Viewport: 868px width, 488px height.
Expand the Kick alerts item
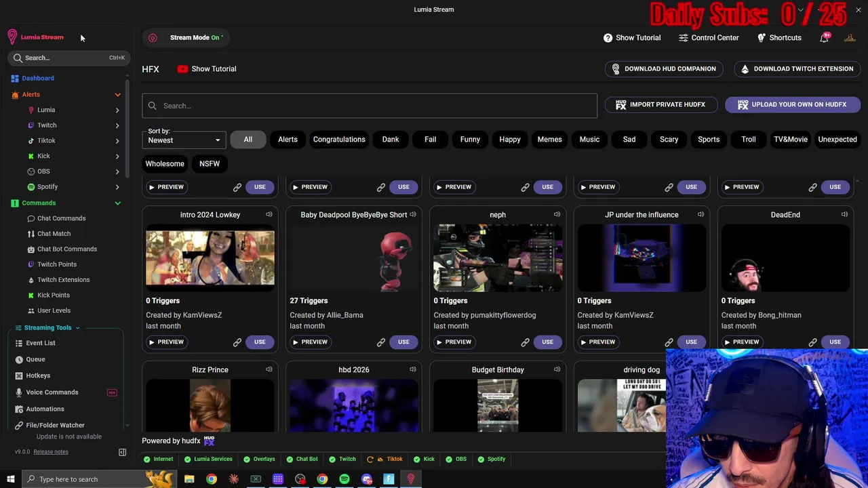point(117,156)
